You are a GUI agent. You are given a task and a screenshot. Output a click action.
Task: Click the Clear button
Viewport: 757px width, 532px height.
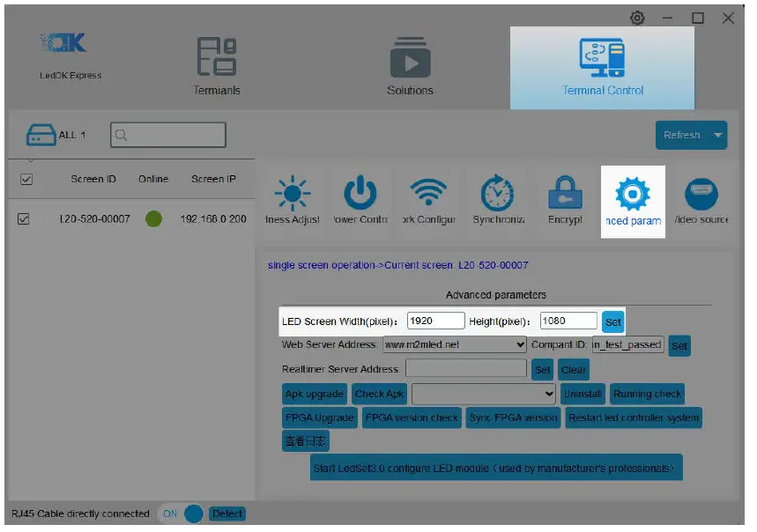(x=574, y=370)
